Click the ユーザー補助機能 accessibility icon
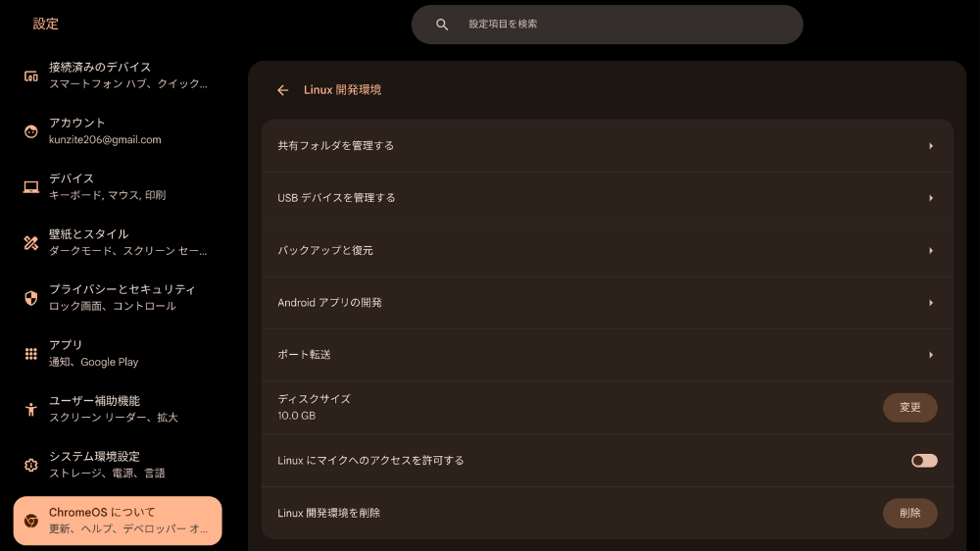980x551 pixels. 30,409
